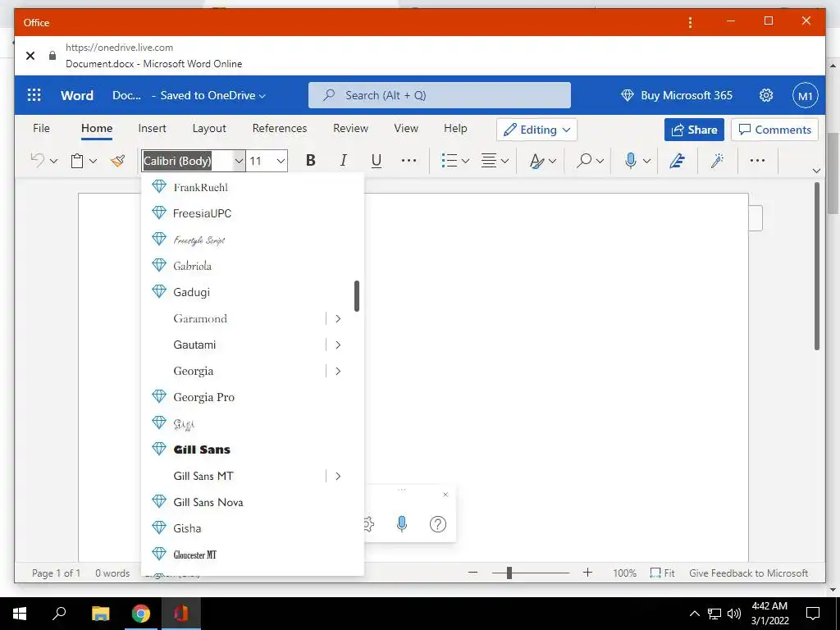
Task: Click the Find magnifier icon in ribbon
Action: tap(584, 160)
